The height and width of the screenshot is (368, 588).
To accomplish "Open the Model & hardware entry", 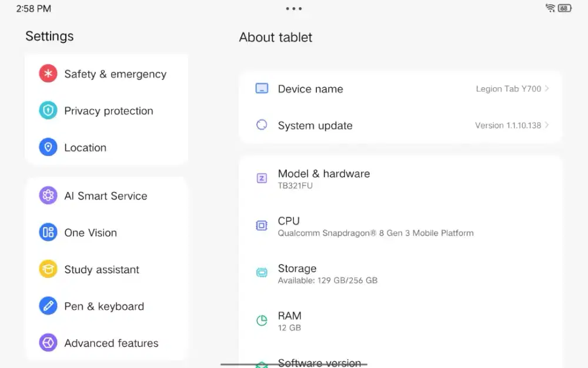I will coord(323,178).
